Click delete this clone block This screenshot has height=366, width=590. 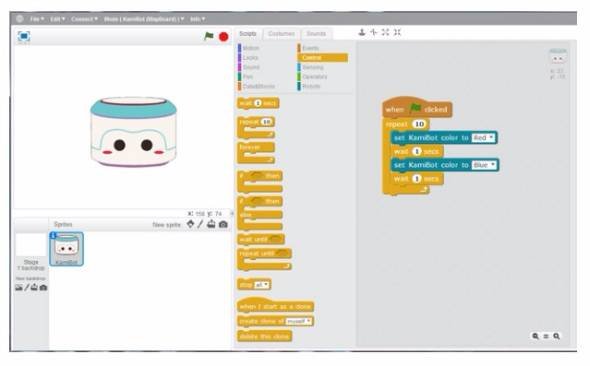tap(265, 336)
